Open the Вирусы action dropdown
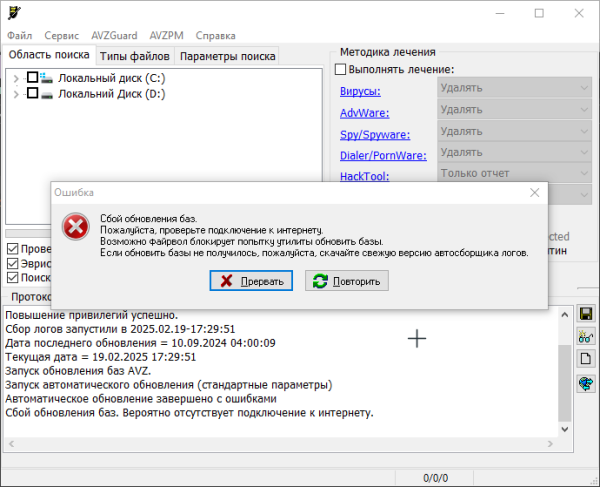Viewport: 600px width, 487px height. click(514, 88)
